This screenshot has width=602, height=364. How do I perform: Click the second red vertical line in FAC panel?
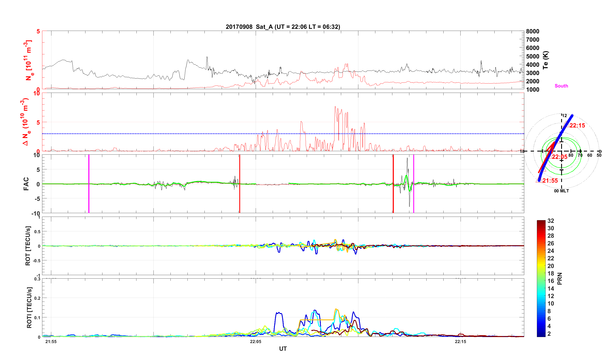click(x=393, y=171)
